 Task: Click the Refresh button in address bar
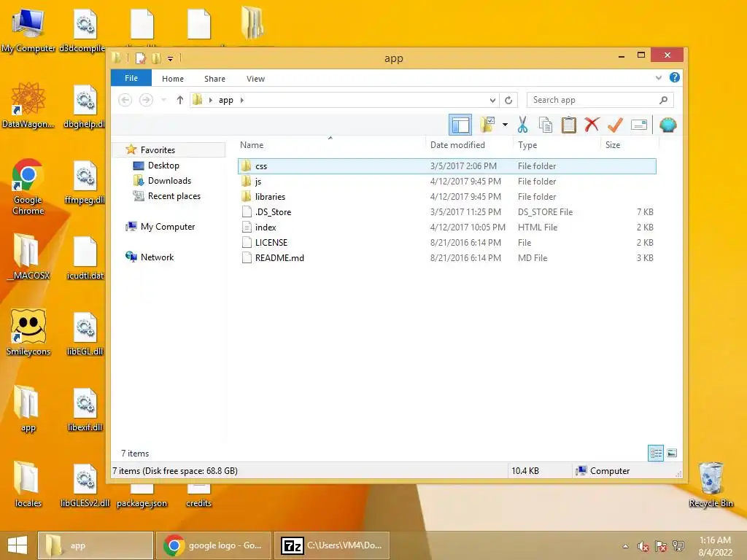click(508, 100)
